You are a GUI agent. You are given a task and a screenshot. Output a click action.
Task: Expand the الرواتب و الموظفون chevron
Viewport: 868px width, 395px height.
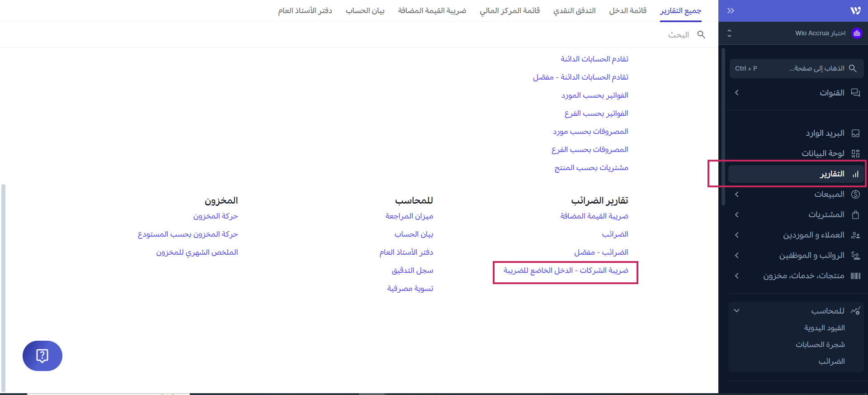[737, 256]
